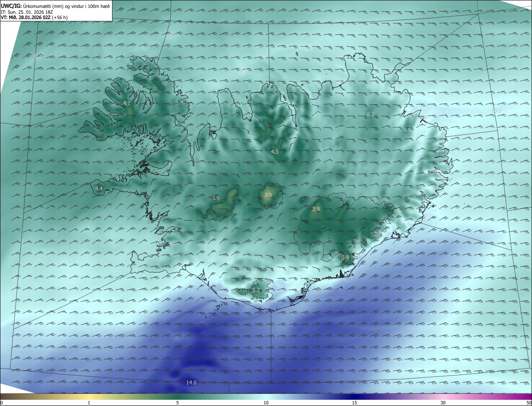532x406 pixels.
Task: Click the 6.0 value on the map
Action: click(x=407, y=130)
